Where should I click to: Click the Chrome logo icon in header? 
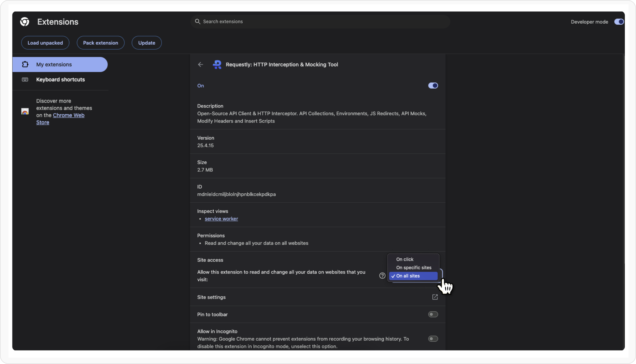tap(25, 22)
